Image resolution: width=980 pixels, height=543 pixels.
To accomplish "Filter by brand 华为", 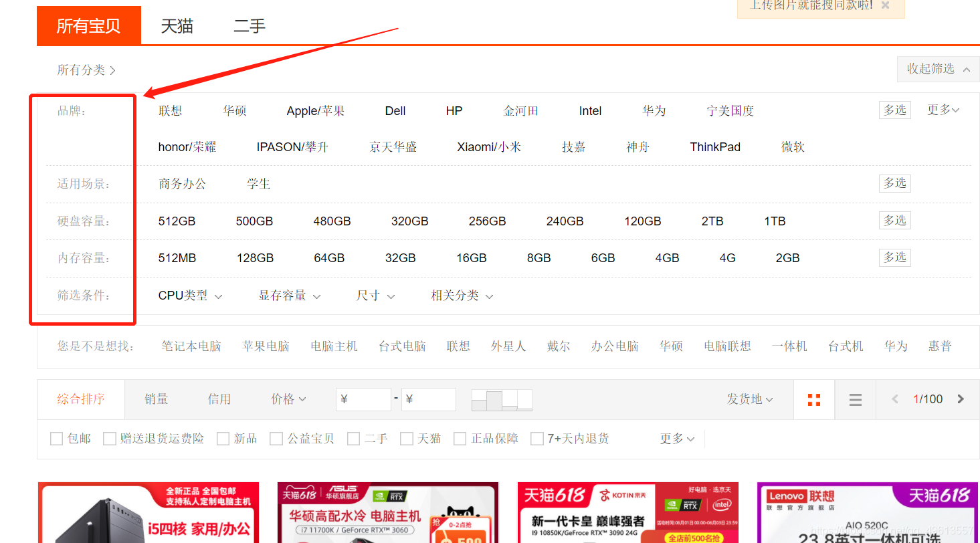I will (x=654, y=111).
